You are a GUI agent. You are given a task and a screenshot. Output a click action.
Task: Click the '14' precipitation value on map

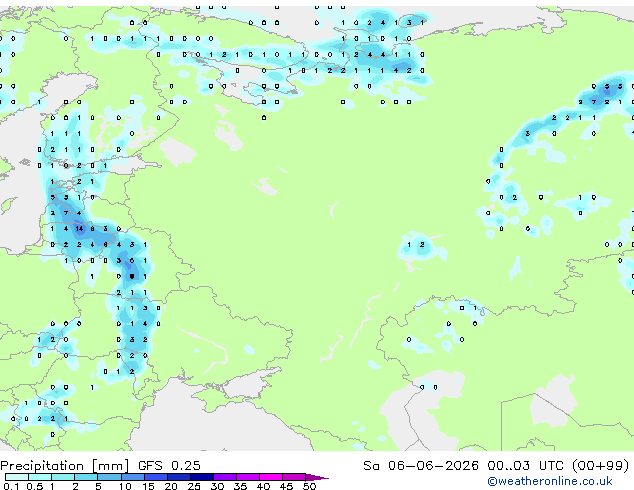pos(79,229)
